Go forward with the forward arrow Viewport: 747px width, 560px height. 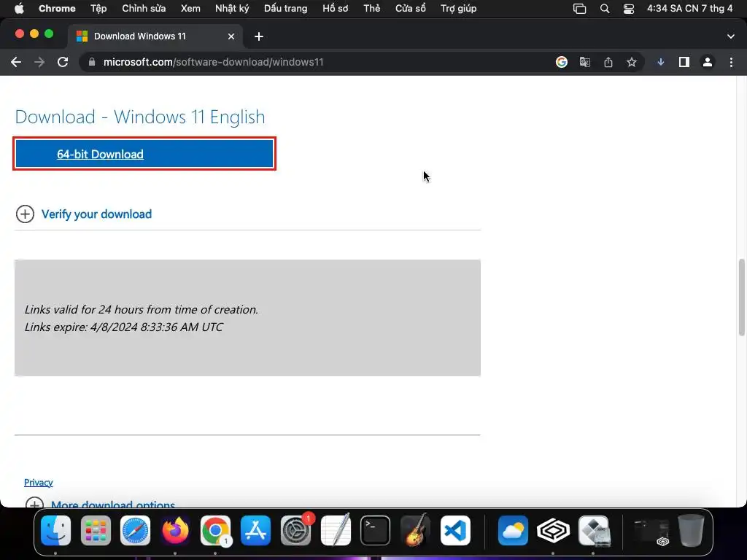39,62
